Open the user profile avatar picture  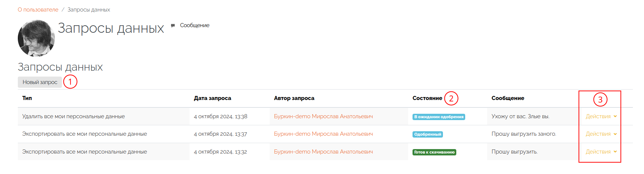[x=36, y=38]
